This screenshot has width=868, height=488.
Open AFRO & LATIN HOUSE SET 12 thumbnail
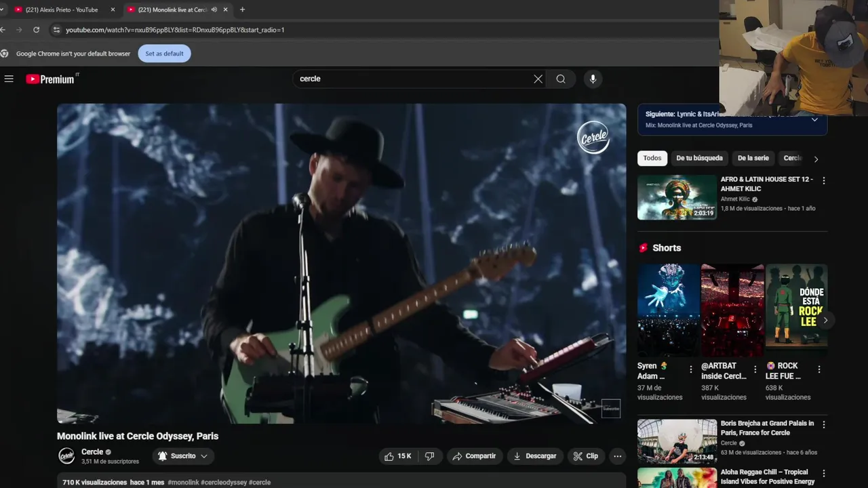tap(677, 197)
